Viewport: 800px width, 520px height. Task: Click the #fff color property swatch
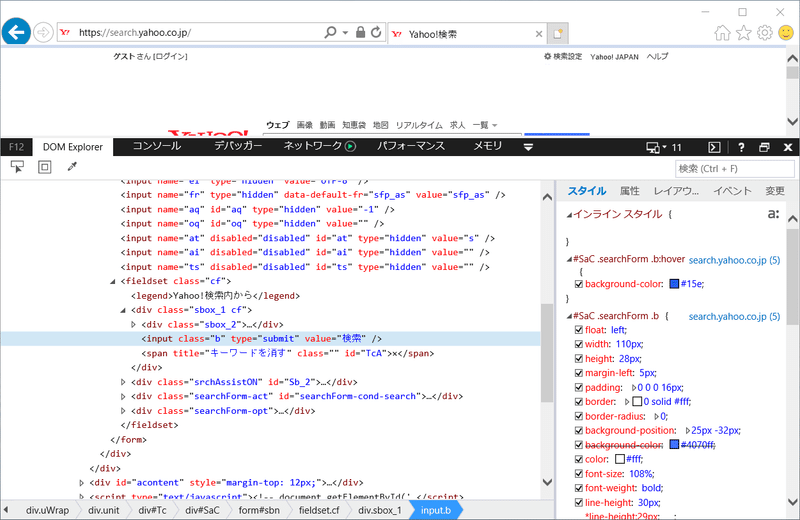[620, 459]
